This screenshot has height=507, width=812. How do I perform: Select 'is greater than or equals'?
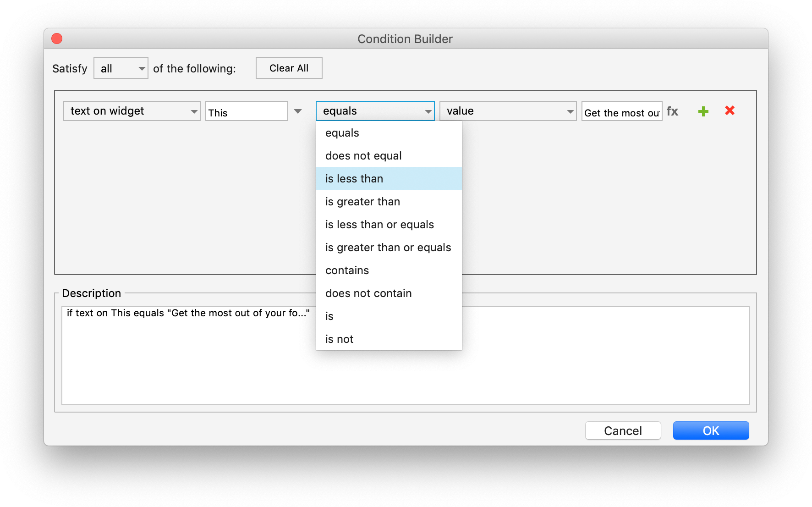click(x=389, y=248)
